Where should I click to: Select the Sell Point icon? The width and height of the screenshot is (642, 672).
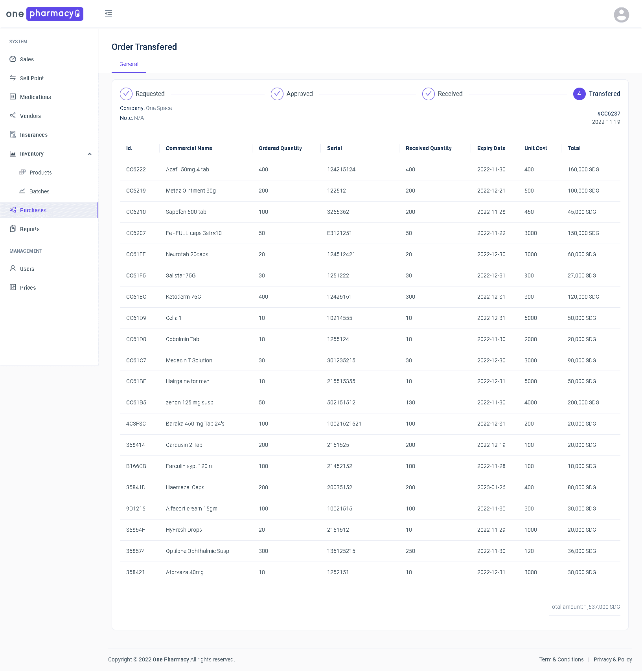click(x=13, y=78)
